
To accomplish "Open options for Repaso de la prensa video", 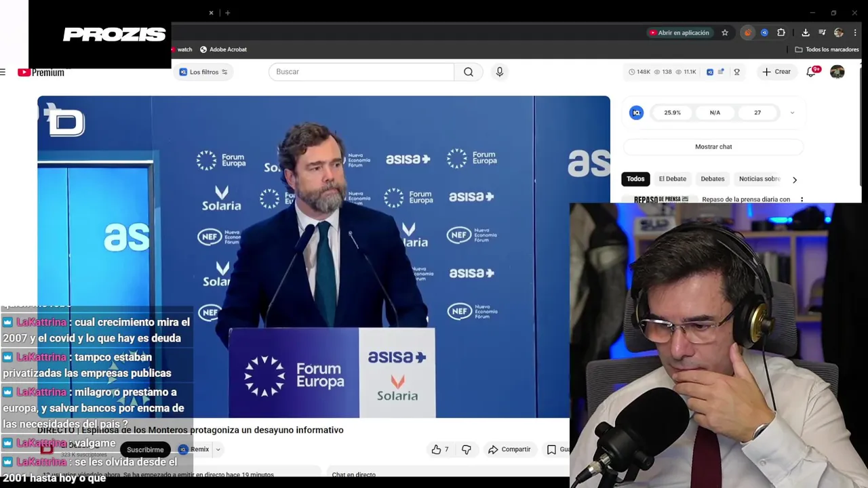I will coord(802,200).
